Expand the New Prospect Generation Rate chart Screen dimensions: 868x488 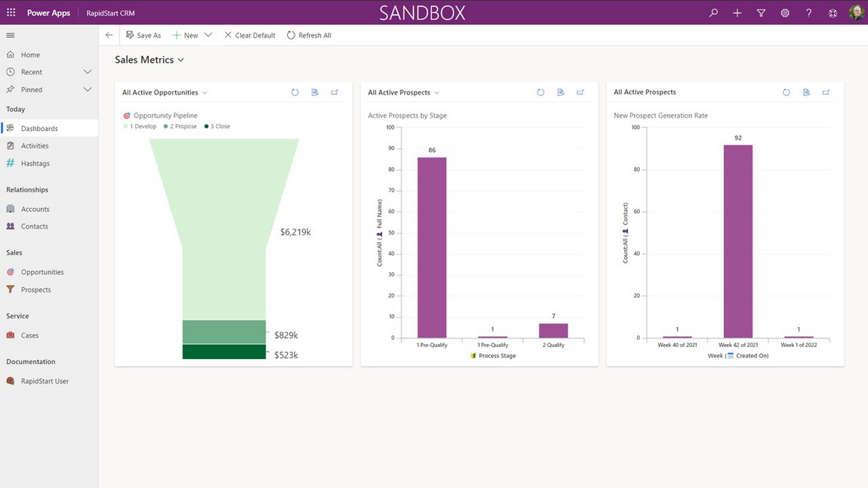(x=826, y=93)
